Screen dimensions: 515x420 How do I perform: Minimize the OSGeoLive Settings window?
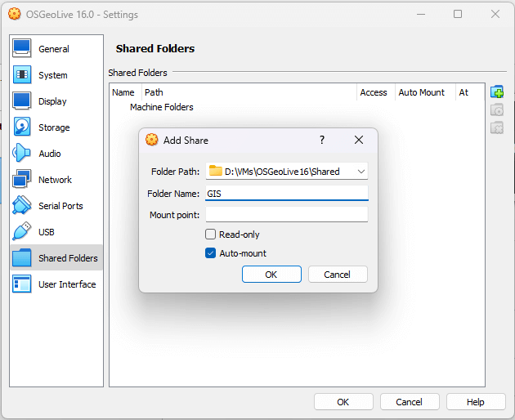coord(421,14)
